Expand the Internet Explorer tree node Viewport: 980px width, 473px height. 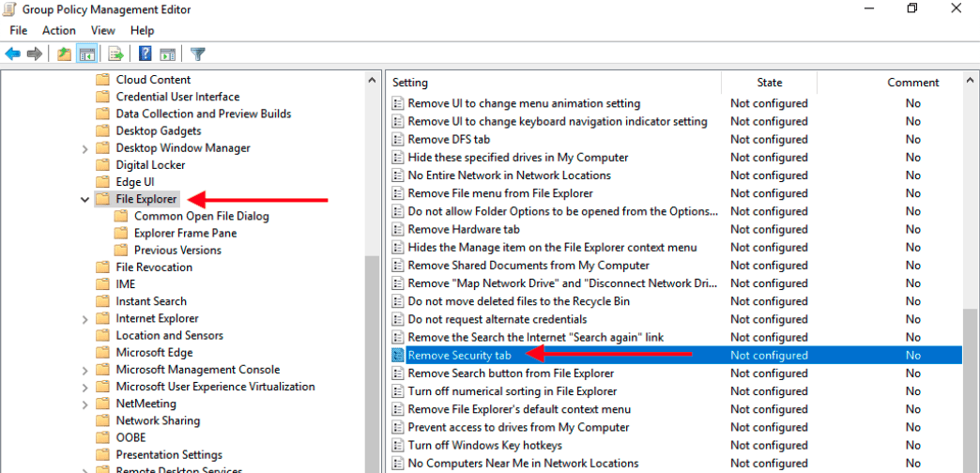85,319
